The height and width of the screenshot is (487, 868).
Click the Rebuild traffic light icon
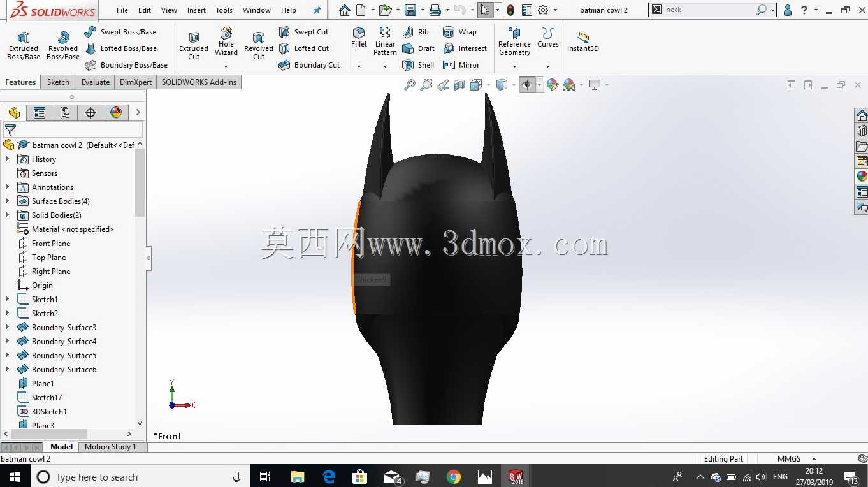coord(510,10)
